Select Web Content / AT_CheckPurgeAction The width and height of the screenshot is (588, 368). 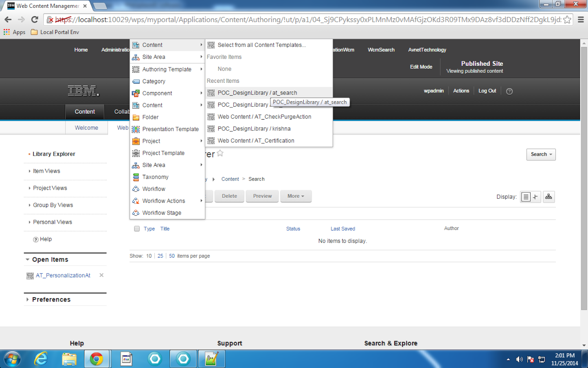269,117
